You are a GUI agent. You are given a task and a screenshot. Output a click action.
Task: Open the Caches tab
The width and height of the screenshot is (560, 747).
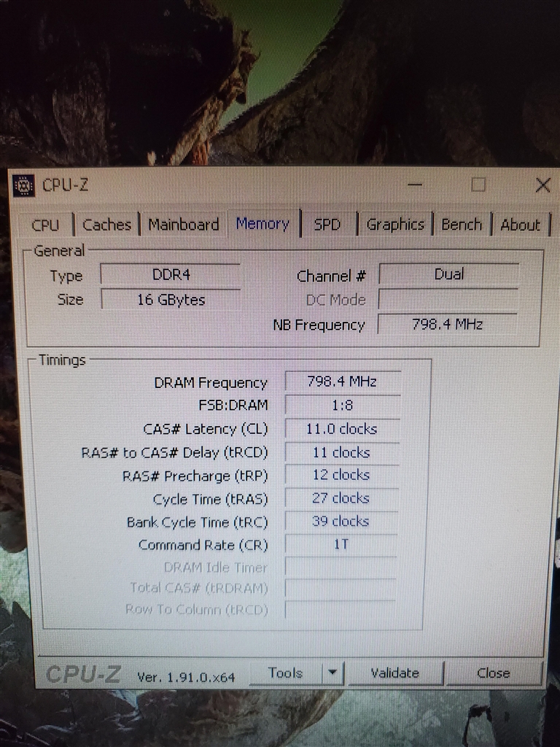click(106, 225)
